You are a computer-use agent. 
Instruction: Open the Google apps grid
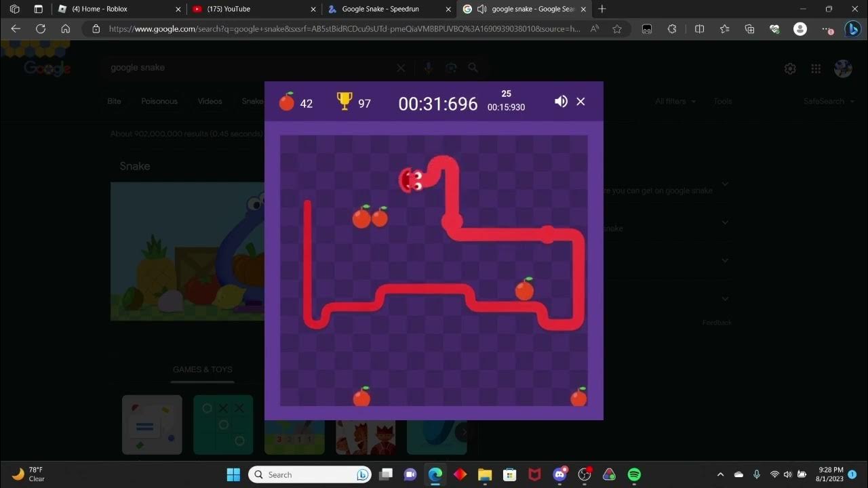click(x=816, y=68)
